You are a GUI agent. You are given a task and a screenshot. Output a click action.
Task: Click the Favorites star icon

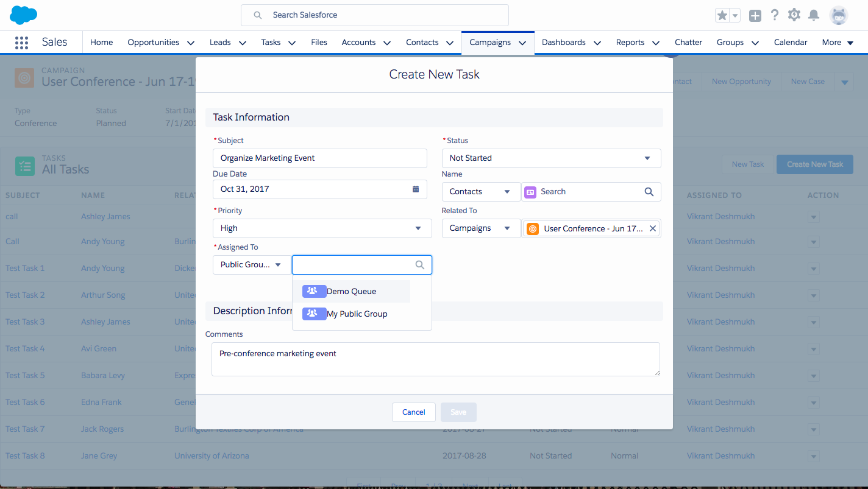722,16
